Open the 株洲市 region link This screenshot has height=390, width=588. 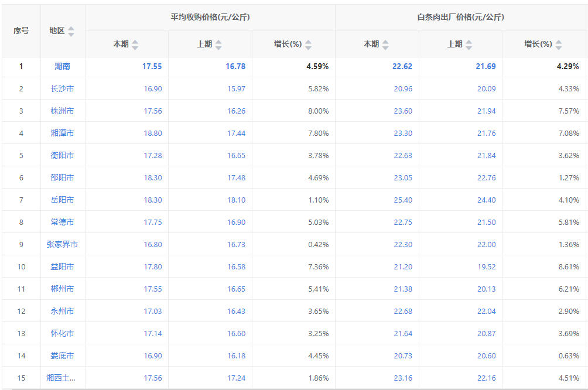click(62, 111)
